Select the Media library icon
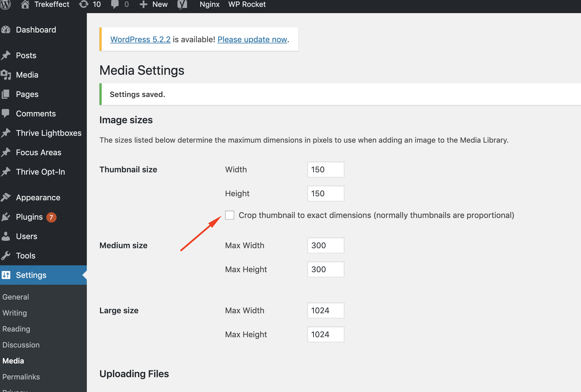The image size is (581, 392). (x=6, y=75)
